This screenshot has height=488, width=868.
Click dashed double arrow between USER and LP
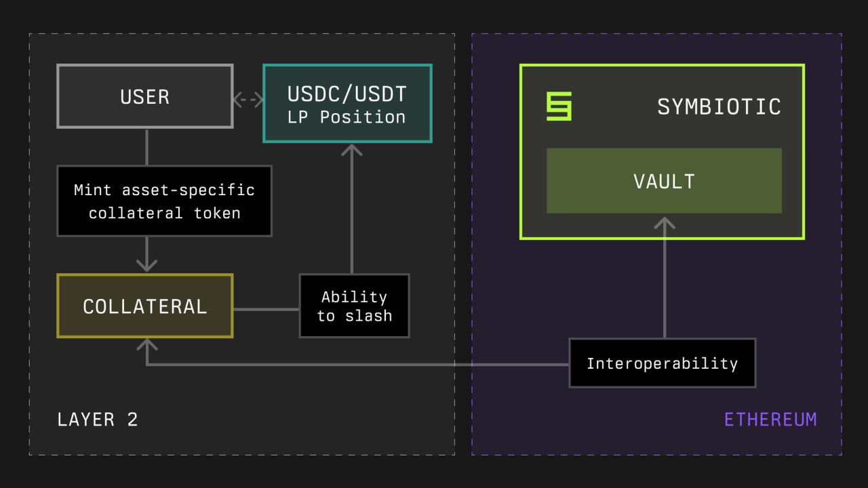(x=248, y=100)
